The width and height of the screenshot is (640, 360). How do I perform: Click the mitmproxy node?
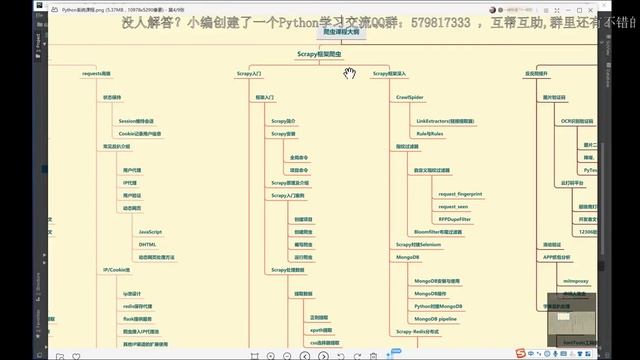pyautogui.click(x=576, y=281)
